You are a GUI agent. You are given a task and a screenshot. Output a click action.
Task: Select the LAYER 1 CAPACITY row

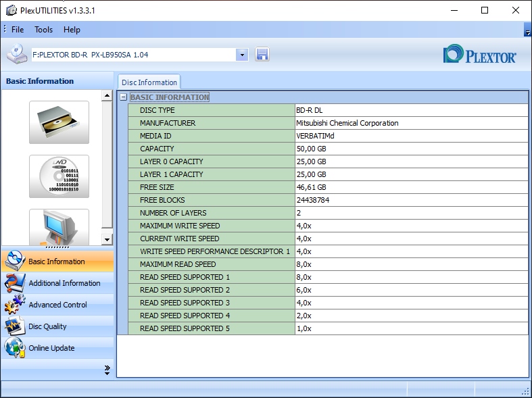click(328, 174)
